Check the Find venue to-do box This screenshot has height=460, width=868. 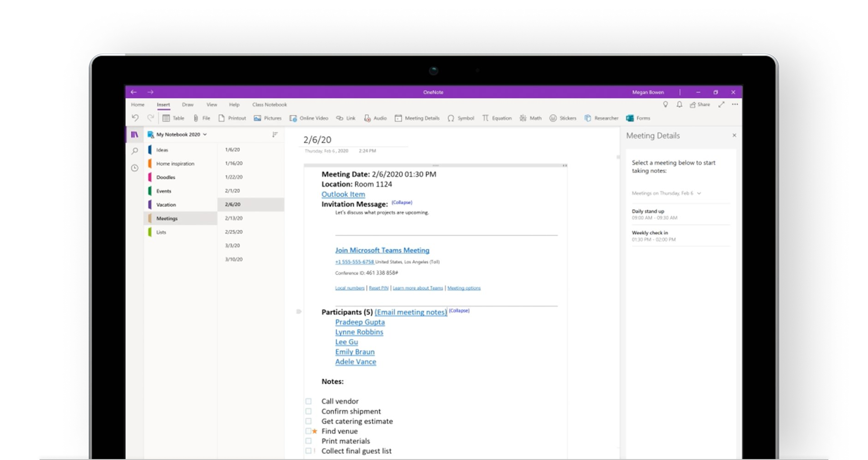click(x=308, y=431)
